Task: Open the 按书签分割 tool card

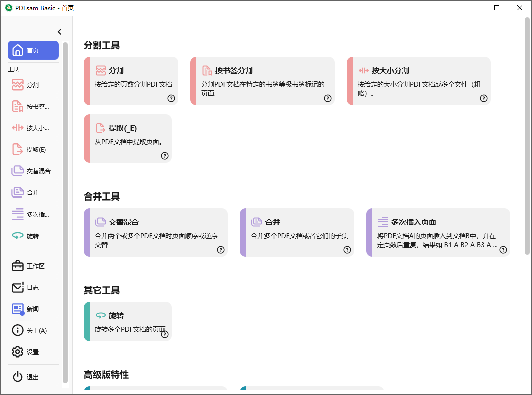Action: pos(262,81)
